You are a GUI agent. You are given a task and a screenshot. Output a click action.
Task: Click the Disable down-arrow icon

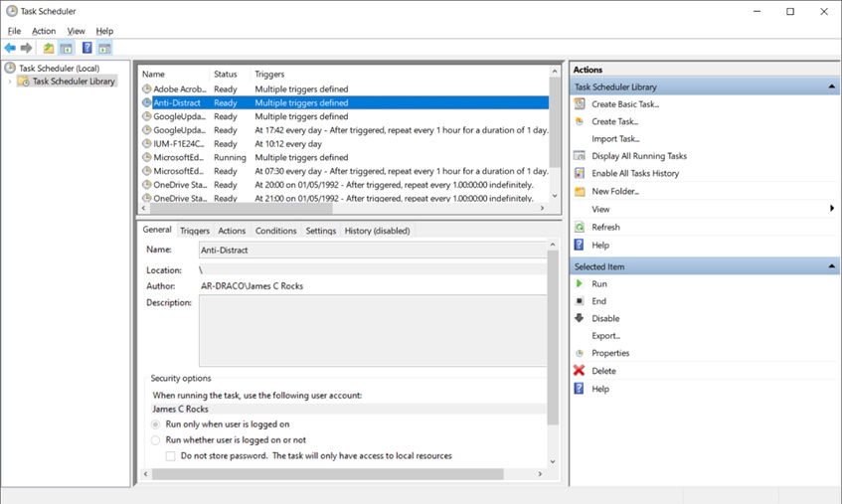[x=580, y=319]
